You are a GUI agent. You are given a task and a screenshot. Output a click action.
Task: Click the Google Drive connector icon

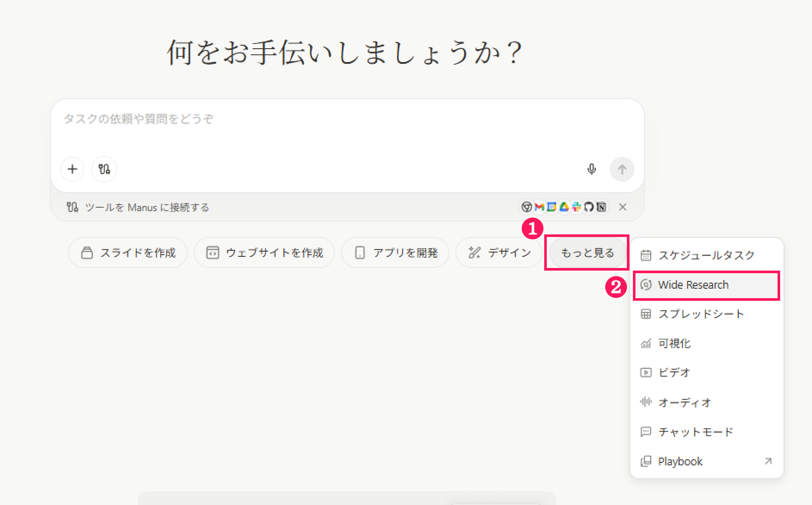pos(564,207)
